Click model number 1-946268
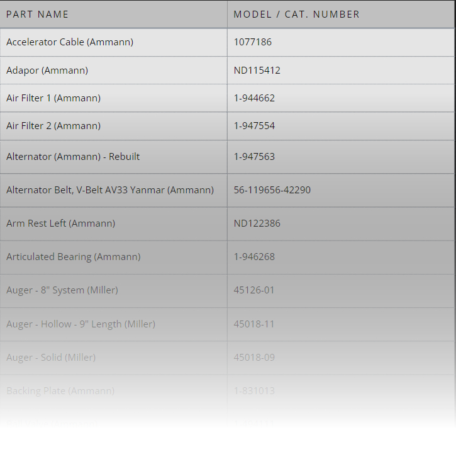 pyautogui.click(x=254, y=257)
